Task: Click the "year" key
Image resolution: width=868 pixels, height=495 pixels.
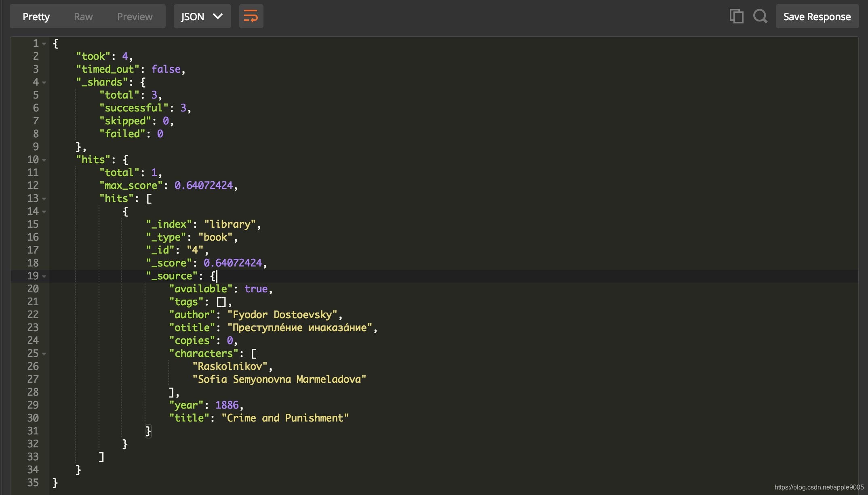Action: tap(186, 405)
